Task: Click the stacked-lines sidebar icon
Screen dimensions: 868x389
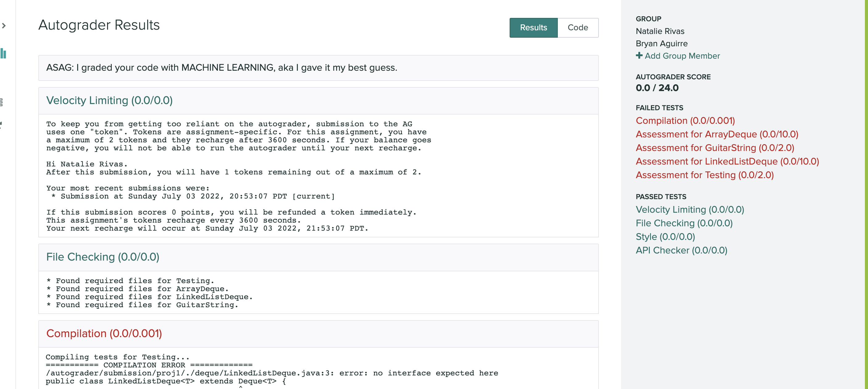Action: [x=1, y=102]
